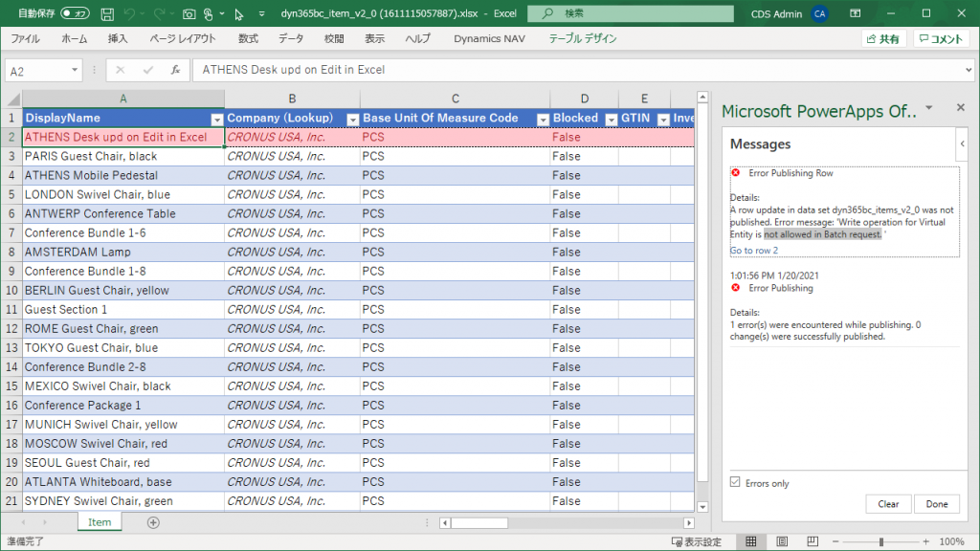Click the touch/mouse mode icon
The image size is (980, 551).
tap(208, 13)
